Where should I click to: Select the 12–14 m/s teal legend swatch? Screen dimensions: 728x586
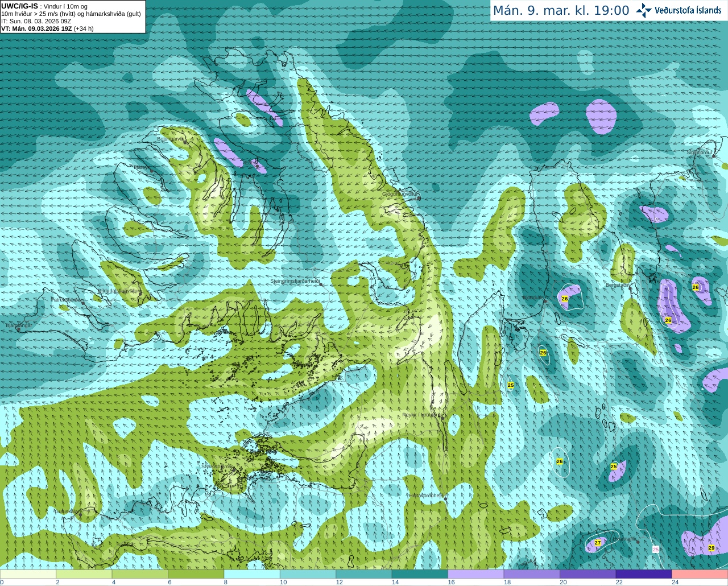click(x=364, y=574)
